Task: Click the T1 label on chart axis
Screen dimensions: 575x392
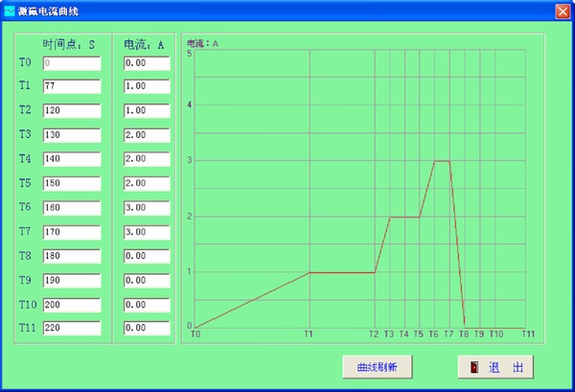Action: (x=308, y=334)
